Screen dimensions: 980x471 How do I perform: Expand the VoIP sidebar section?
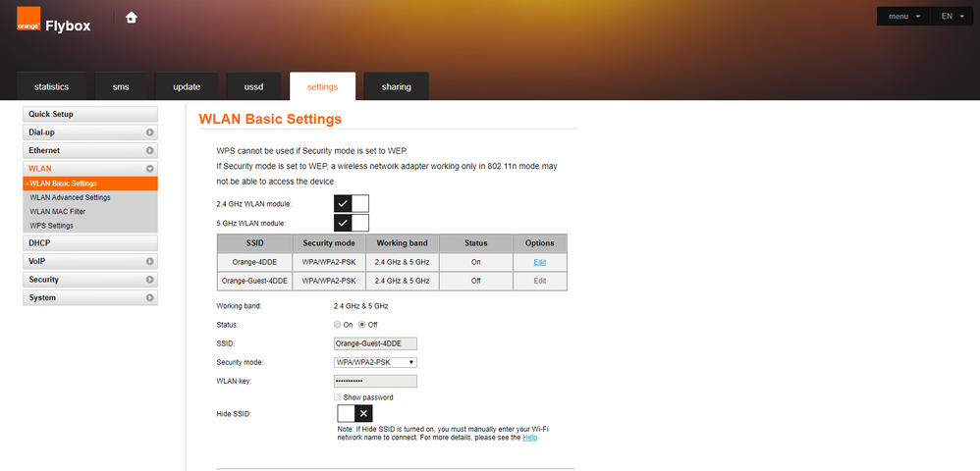pos(90,261)
